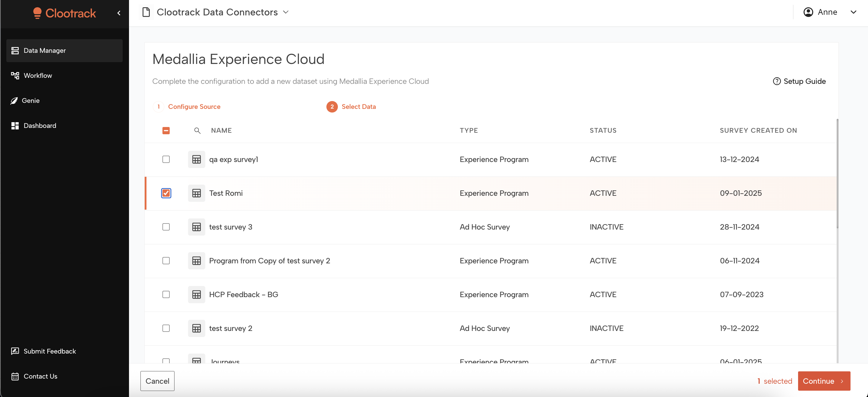
Task: Toggle the select-all header checkbox
Action: 166,131
